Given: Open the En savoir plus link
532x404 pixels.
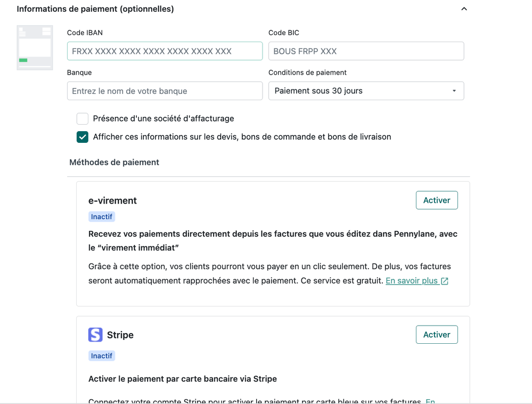Looking at the screenshot, I should [411, 281].
